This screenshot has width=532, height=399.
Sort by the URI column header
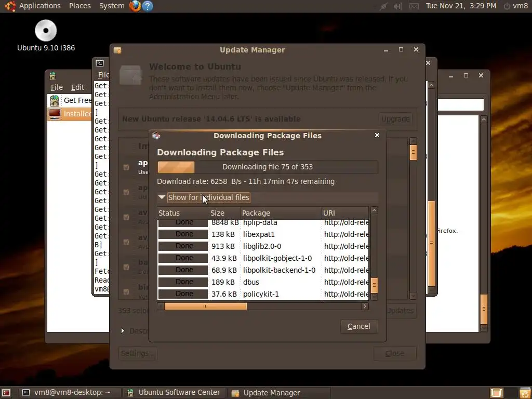click(345, 213)
